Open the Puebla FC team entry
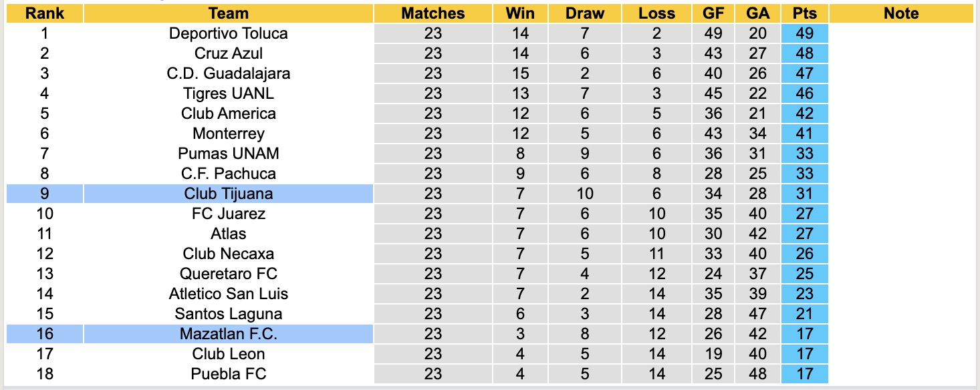The image size is (980, 390). pos(228,374)
